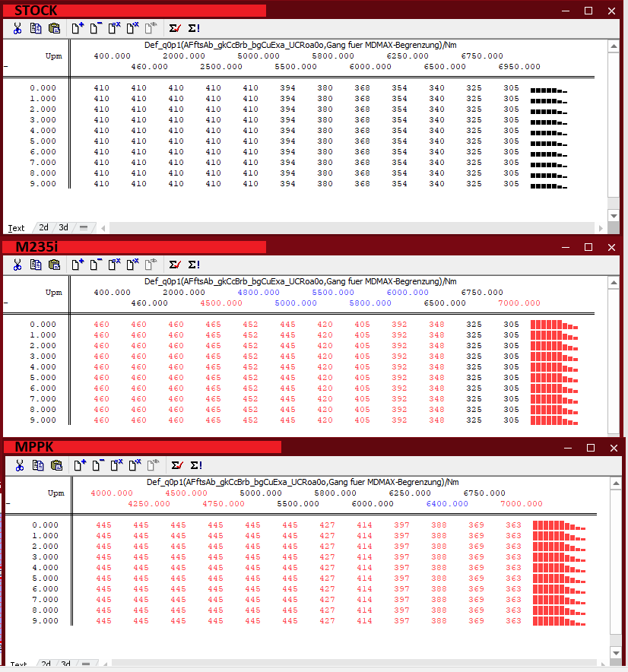Image resolution: width=628 pixels, height=672 pixels.
Task: Click the page-with-plus icon in M235i toolbar
Action: tap(78, 265)
